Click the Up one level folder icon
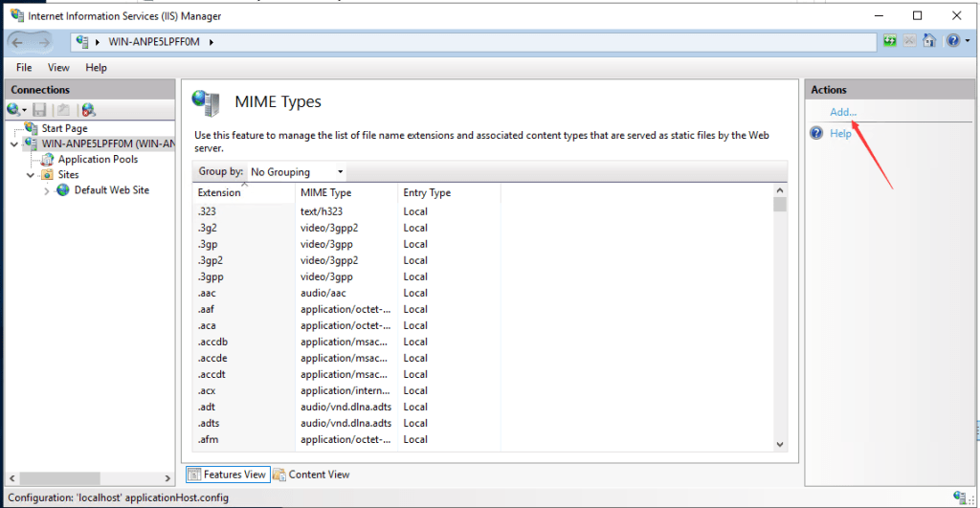This screenshot has height=508, width=980. point(63,110)
